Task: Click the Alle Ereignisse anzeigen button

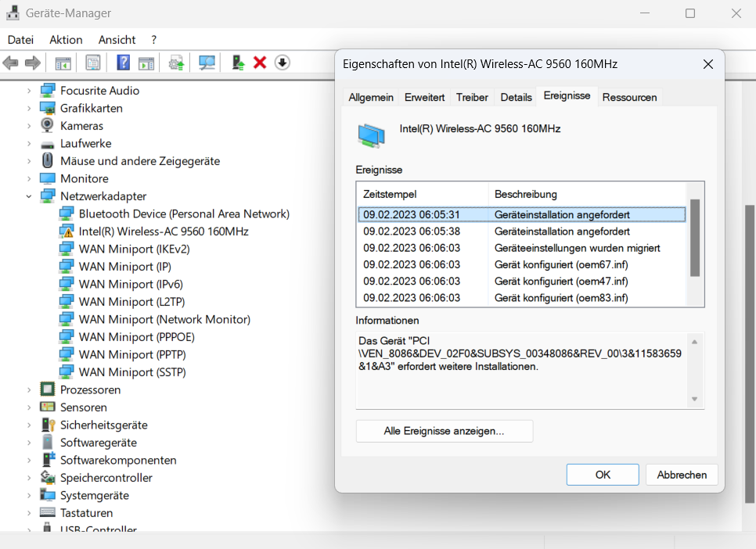Action: click(x=444, y=431)
